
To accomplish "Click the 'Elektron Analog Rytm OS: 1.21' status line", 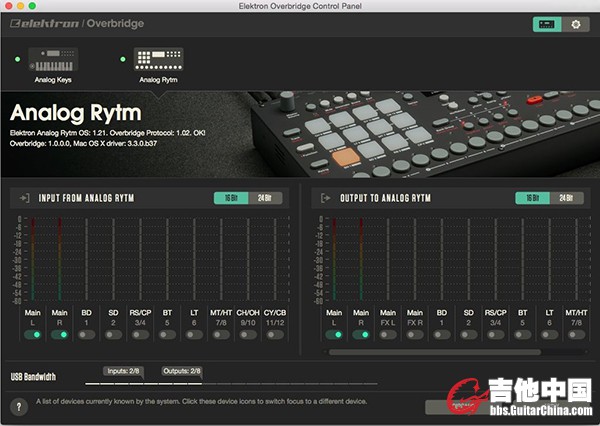I will click(108, 133).
